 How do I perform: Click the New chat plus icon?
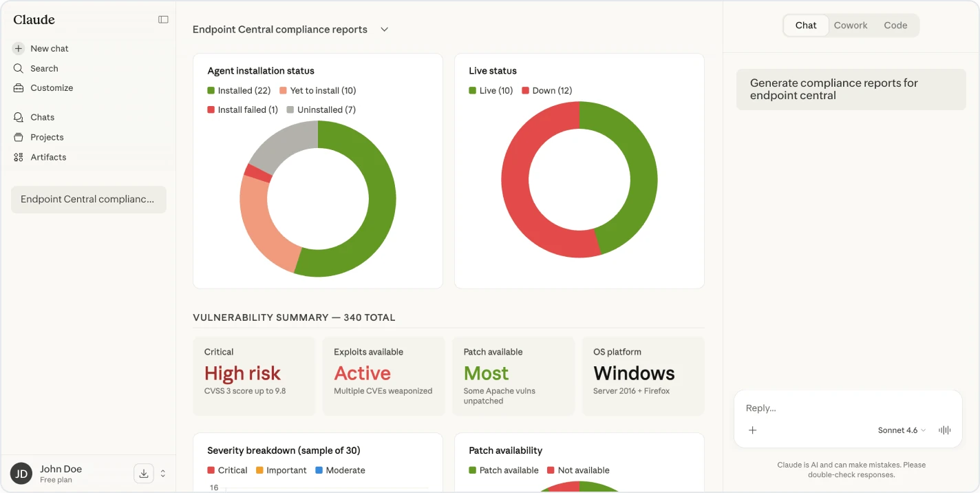click(19, 49)
